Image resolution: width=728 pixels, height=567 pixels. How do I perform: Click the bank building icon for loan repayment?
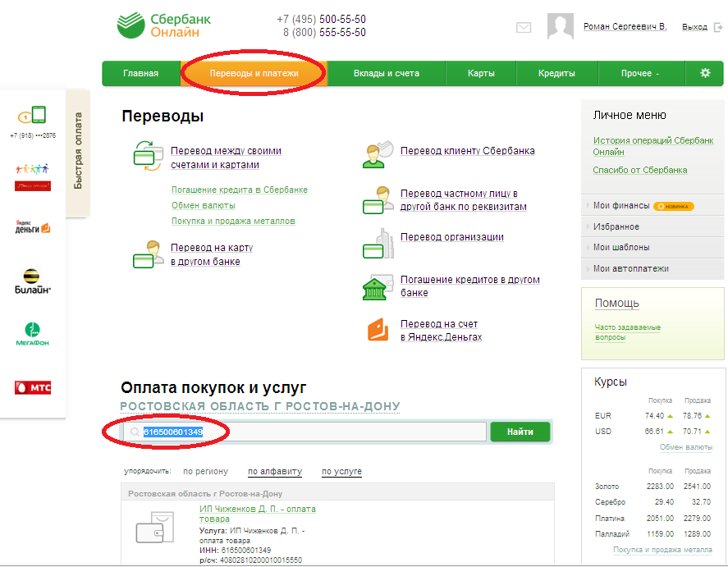click(x=375, y=287)
